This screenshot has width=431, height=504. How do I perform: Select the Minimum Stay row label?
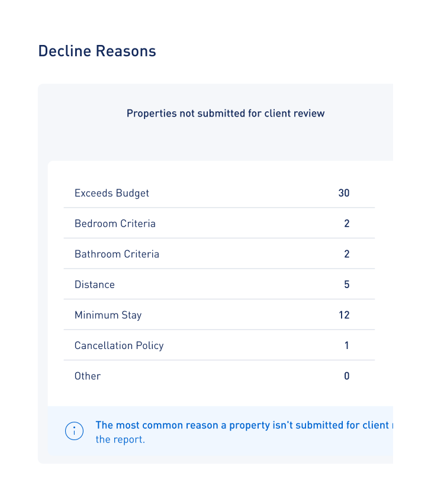coord(108,315)
